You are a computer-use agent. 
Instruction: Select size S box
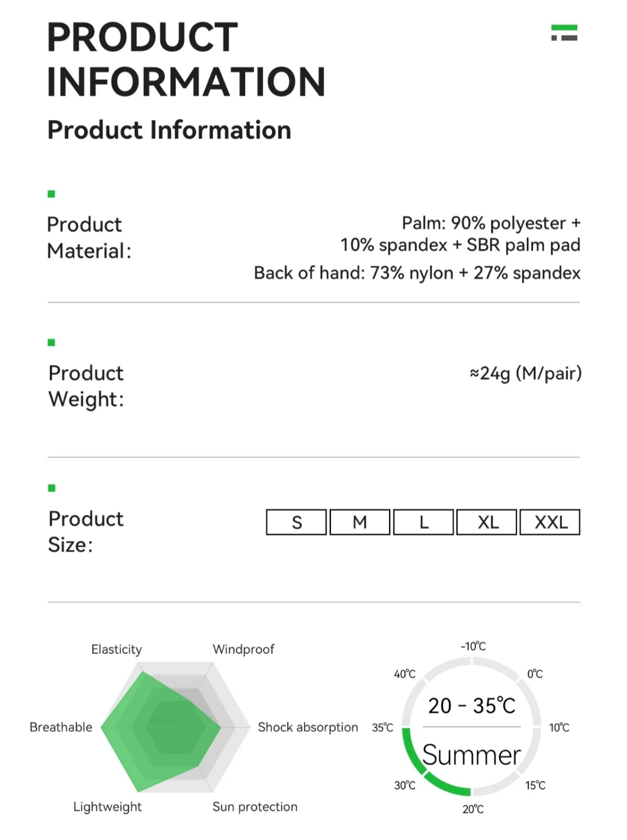click(297, 522)
